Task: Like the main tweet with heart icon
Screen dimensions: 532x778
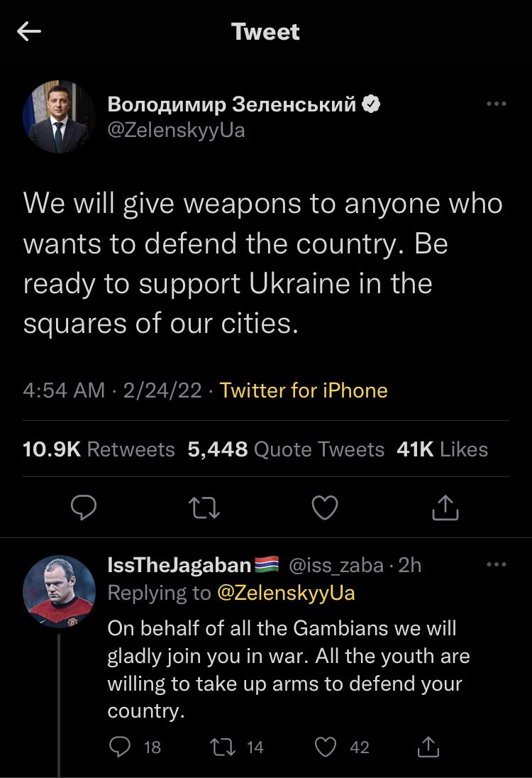Action: click(x=325, y=508)
